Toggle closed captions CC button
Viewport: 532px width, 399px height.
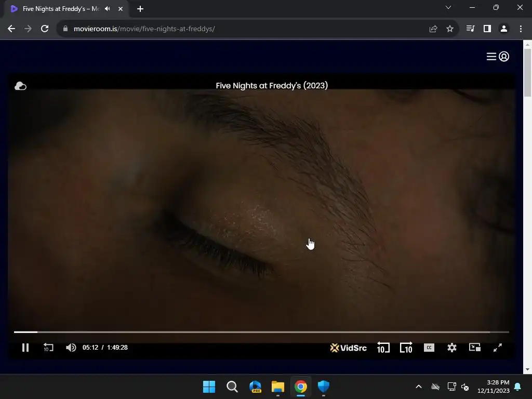[429, 348]
